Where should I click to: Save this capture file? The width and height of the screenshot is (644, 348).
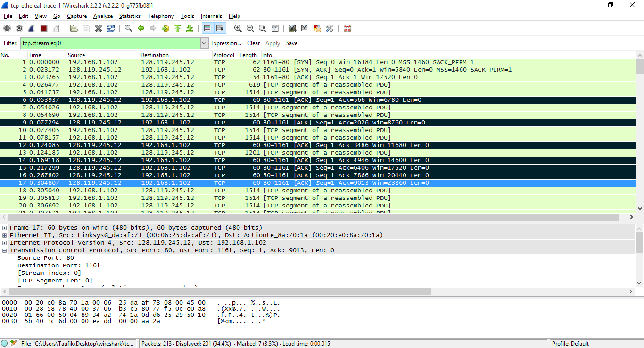pos(86,28)
